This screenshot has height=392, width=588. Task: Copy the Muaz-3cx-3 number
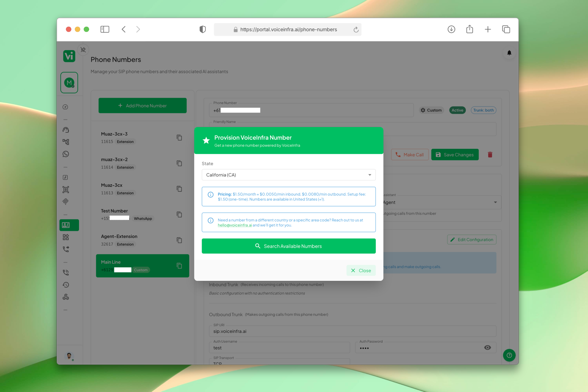(x=179, y=138)
